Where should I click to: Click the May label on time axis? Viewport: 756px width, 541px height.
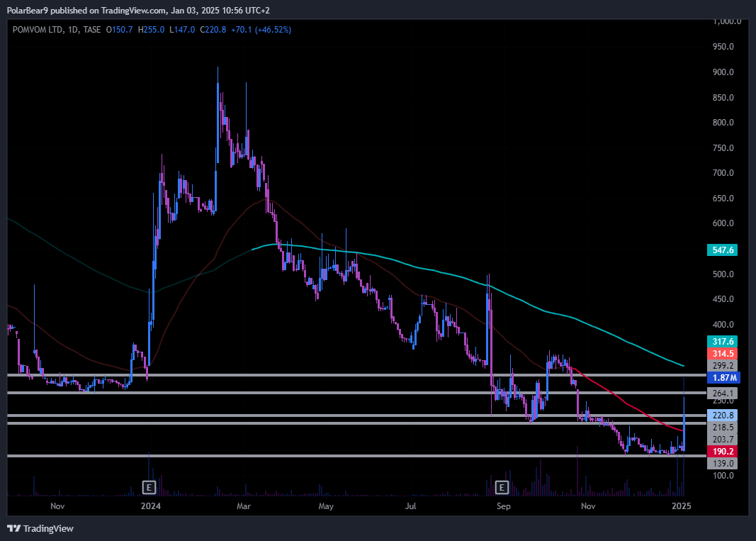point(326,506)
